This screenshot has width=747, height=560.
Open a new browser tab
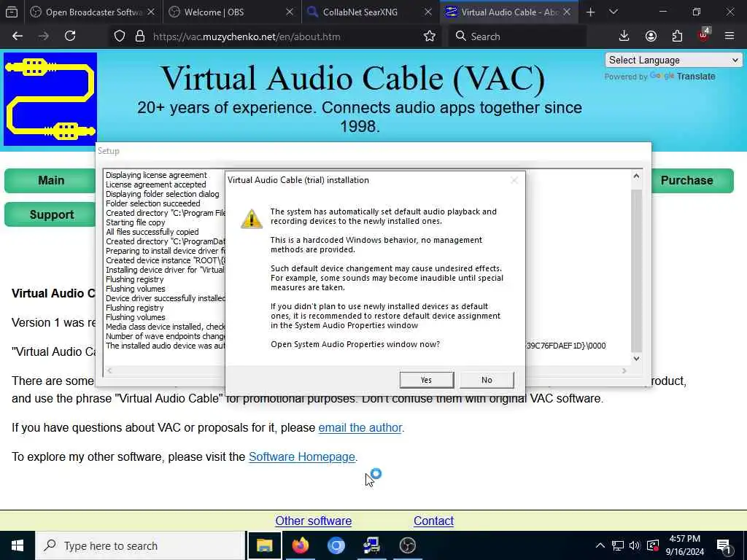pyautogui.click(x=590, y=12)
